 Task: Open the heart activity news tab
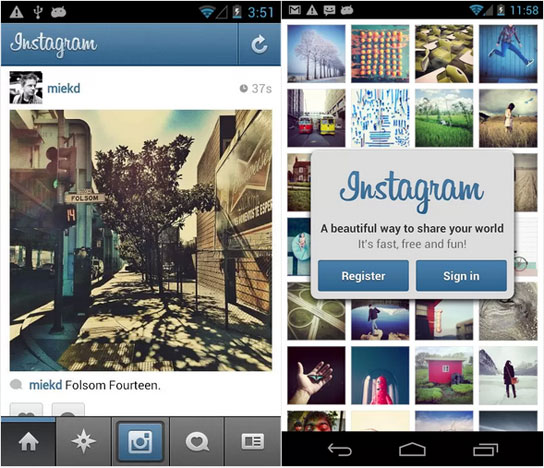click(197, 441)
